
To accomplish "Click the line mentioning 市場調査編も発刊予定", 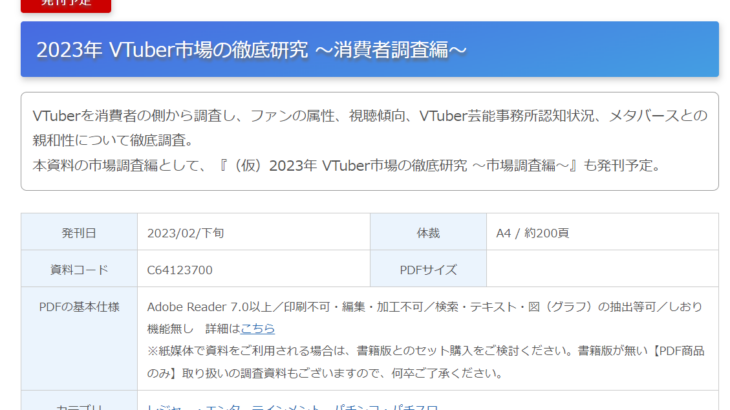I will tap(347, 166).
